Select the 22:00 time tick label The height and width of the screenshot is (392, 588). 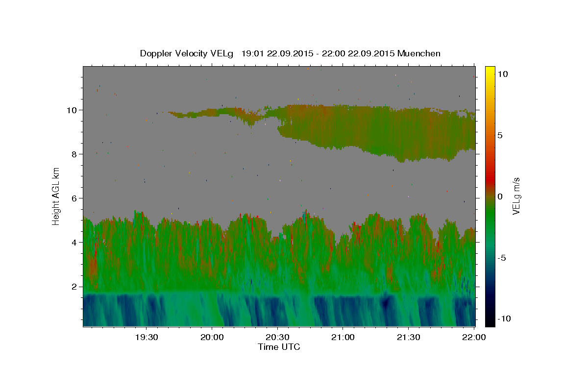point(474,337)
